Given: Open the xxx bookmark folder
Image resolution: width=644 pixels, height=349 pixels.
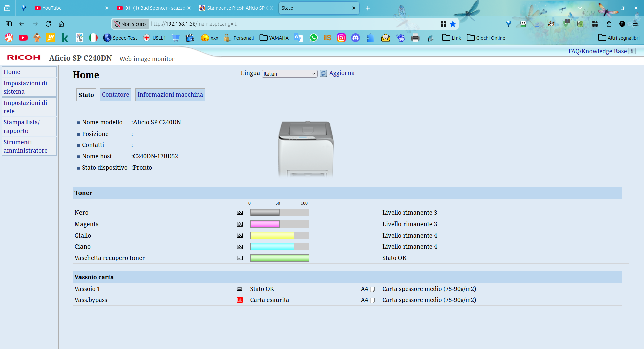Looking at the screenshot, I should (x=210, y=38).
